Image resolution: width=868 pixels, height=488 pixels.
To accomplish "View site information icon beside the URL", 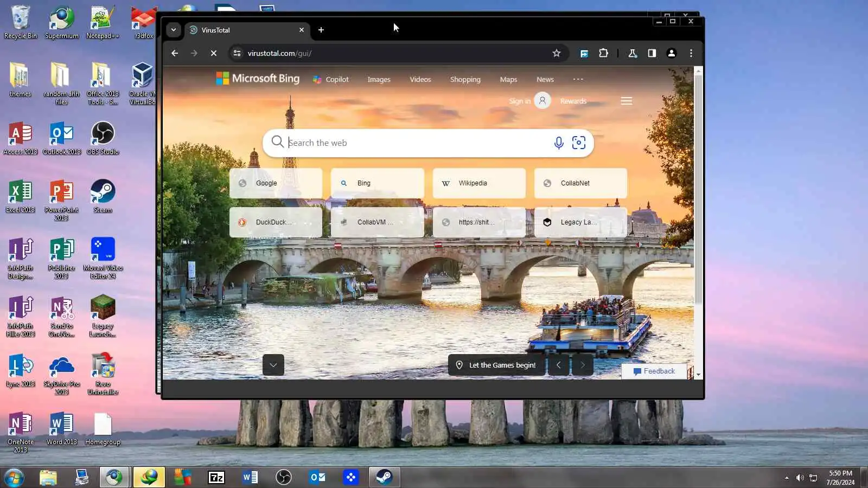I will pyautogui.click(x=237, y=53).
